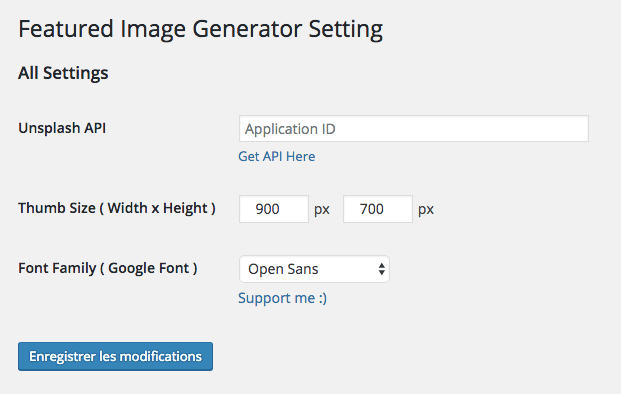Open the Get API Here link
The height and width of the screenshot is (394, 621).
coord(276,156)
